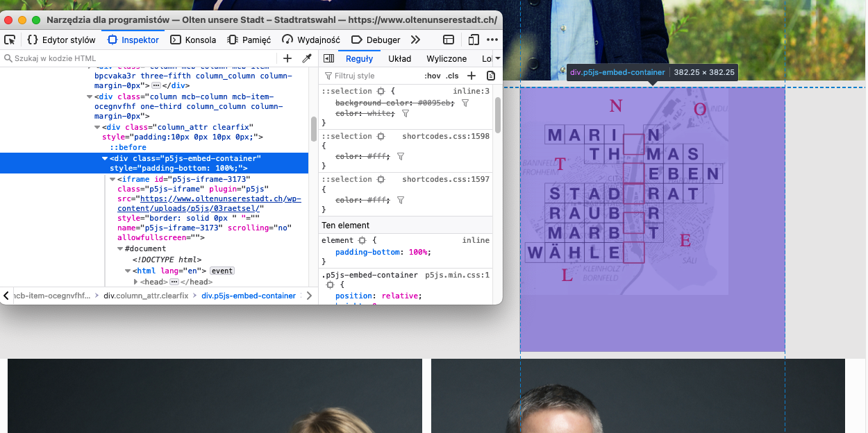Click the event badge on html node

pos(222,271)
